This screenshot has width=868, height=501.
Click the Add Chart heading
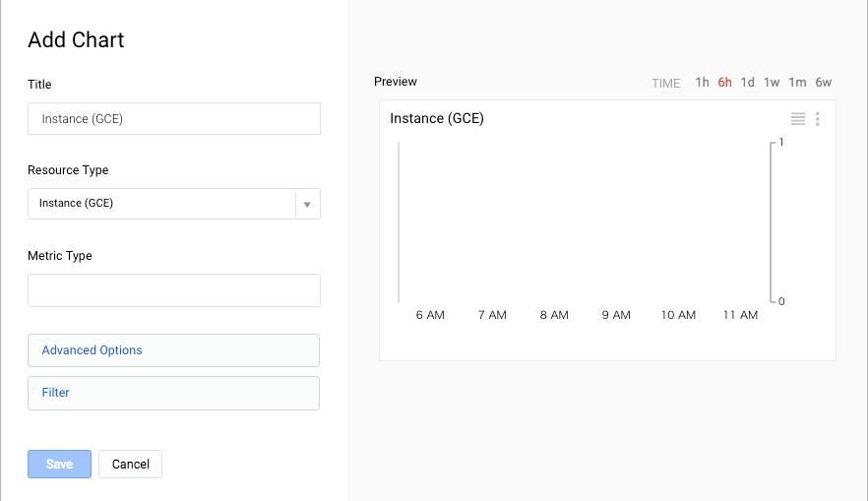tap(76, 39)
